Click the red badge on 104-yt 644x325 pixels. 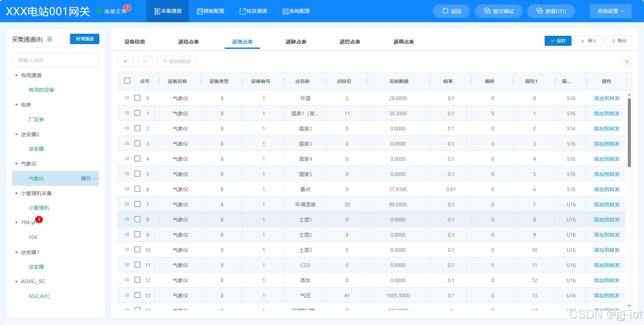[x=39, y=219]
